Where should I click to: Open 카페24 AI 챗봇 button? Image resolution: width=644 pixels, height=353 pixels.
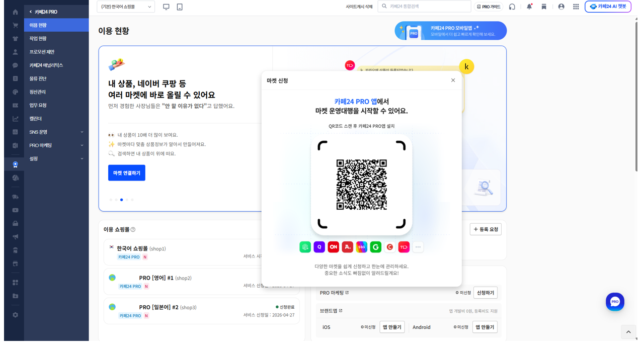(608, 7)
